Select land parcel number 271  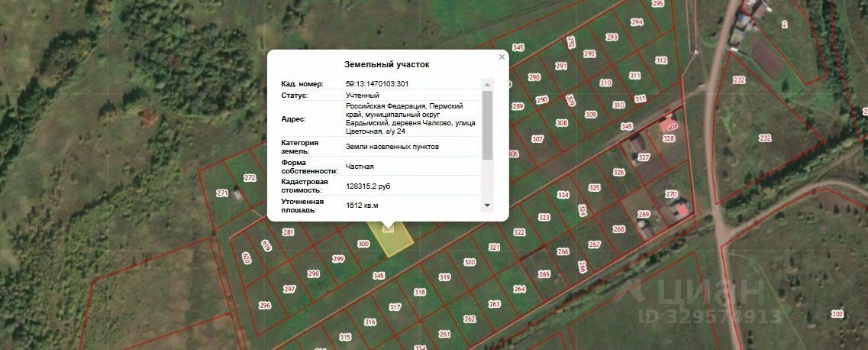222,193
